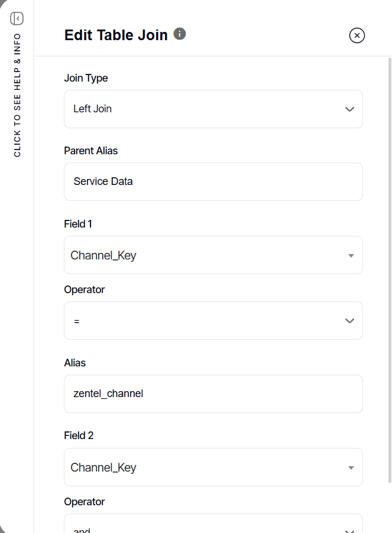Click the chevron on the Join Type dropdown
The width and height of the screenshot is (392, 533).
click(349, 109)
